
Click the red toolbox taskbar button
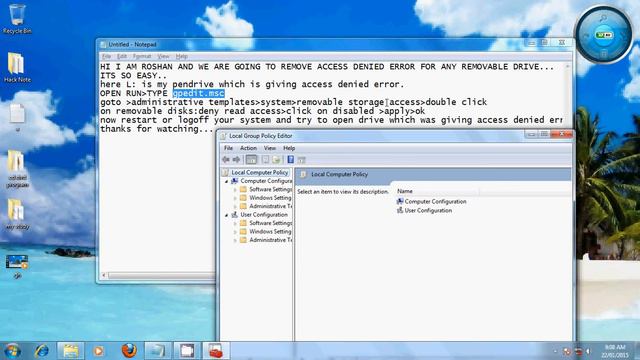216,351
